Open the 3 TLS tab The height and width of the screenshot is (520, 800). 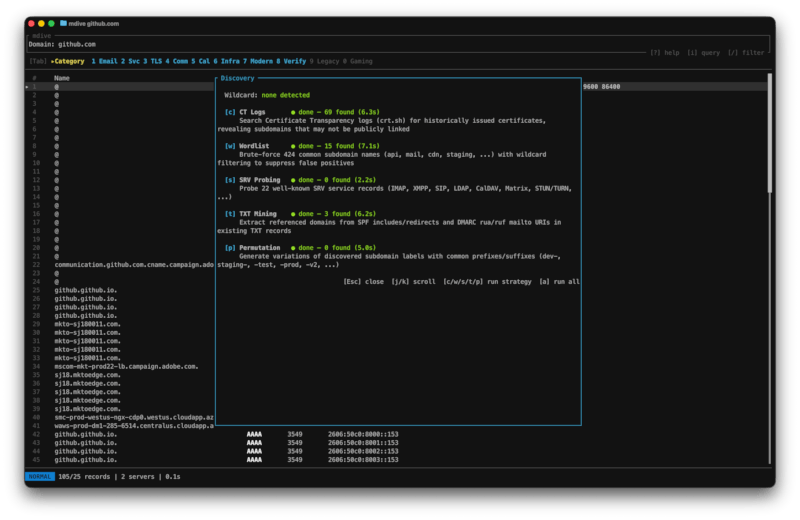[153, 61]
